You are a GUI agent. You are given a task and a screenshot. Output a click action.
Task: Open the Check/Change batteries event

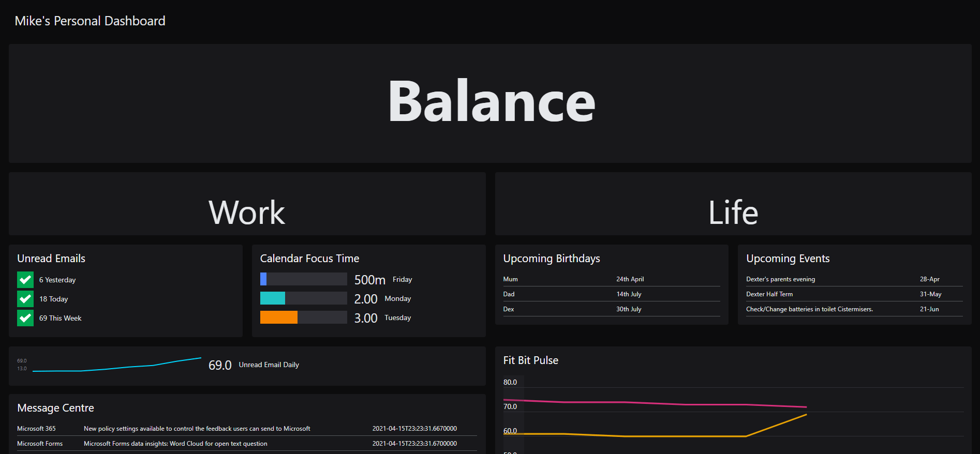tap(854, 309)
